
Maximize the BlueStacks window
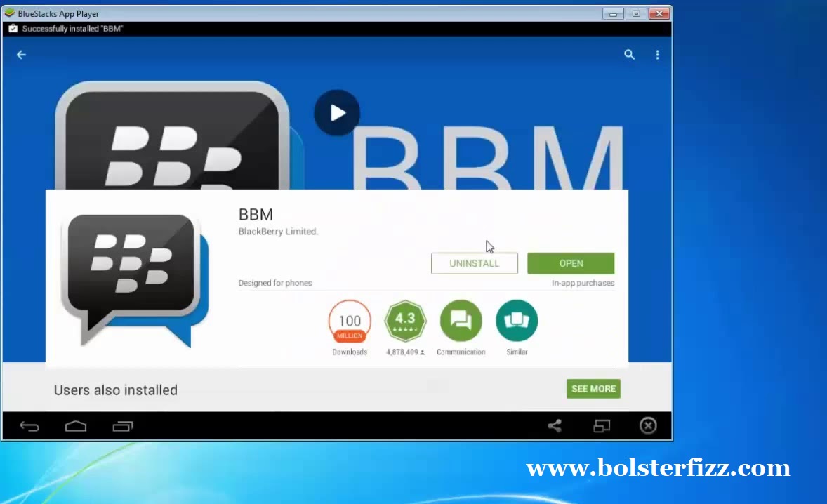(x=636, y=14)
